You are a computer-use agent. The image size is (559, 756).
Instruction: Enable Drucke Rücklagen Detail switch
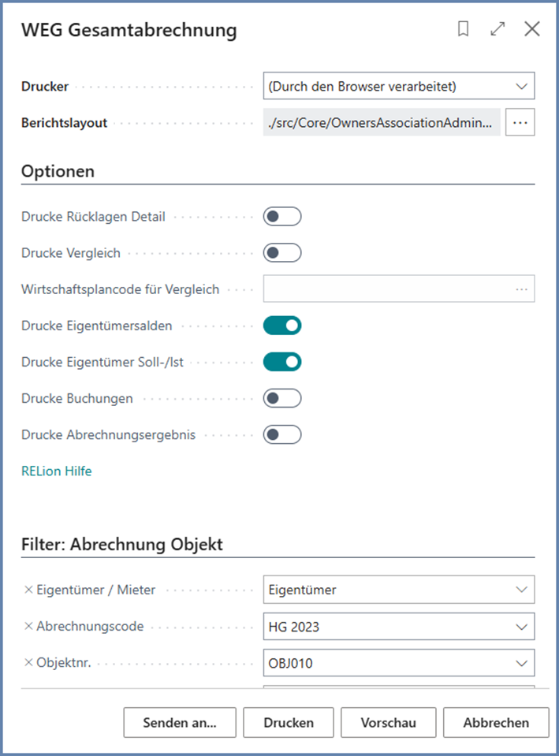click(x=282, y=217)
